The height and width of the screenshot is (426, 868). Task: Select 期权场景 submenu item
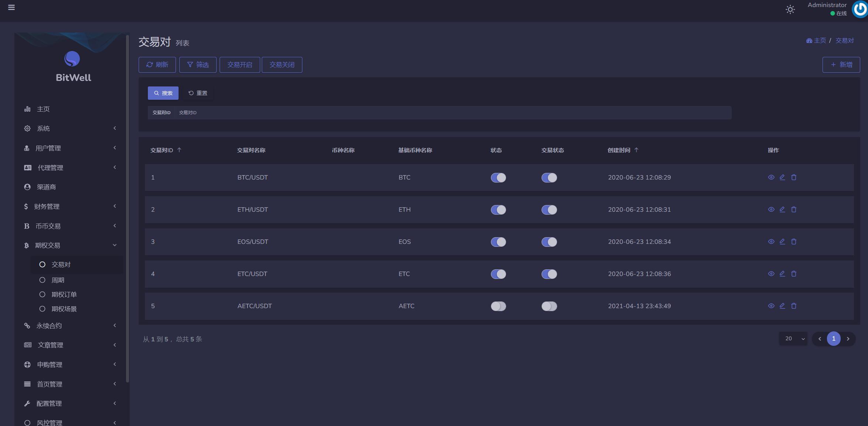pyautogui.click(x=77, y=309)
